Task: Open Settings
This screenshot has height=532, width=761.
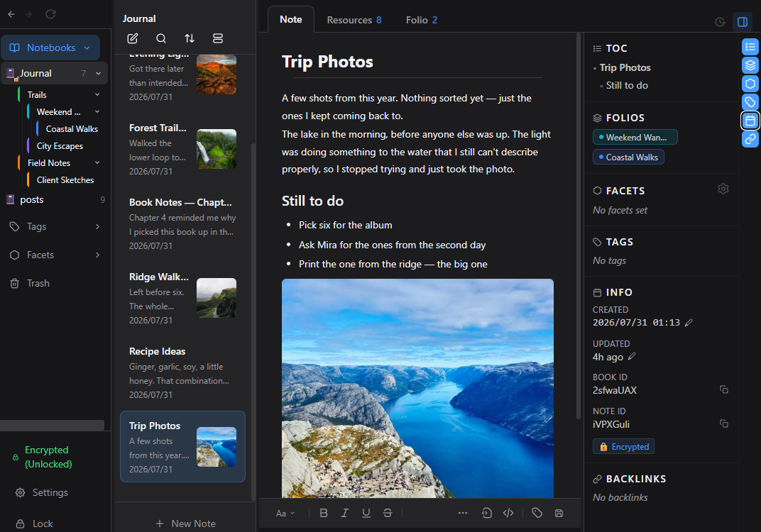Action: click(42, 492)
